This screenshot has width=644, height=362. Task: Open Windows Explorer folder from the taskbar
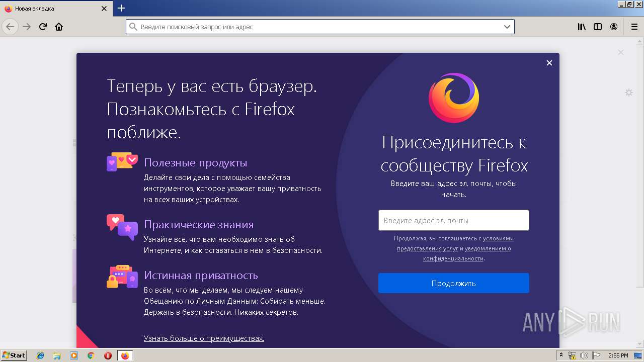[57, 355]
